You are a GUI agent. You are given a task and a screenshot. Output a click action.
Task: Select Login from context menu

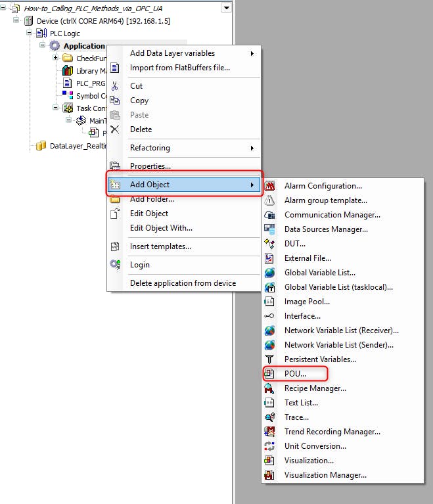139,265
